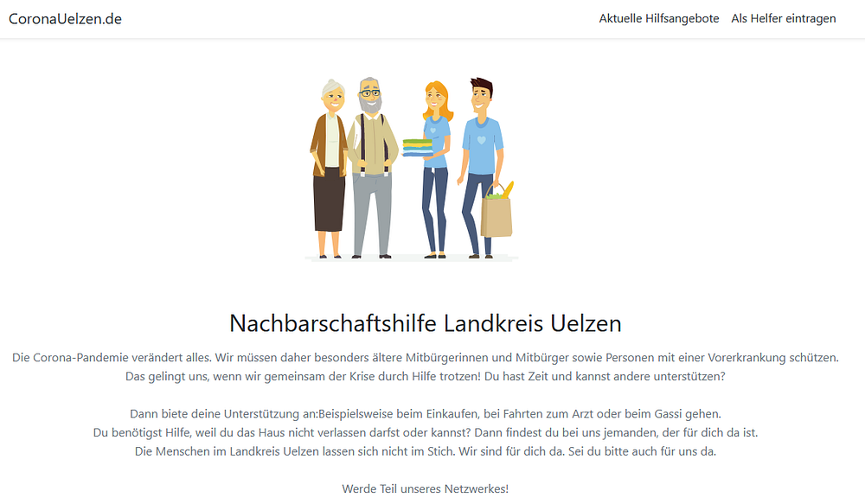Click the line starting "Die Menschen im Landkreis Uelzen"
This screenshot has height=504, width=865.
click(x=426, y=451)
